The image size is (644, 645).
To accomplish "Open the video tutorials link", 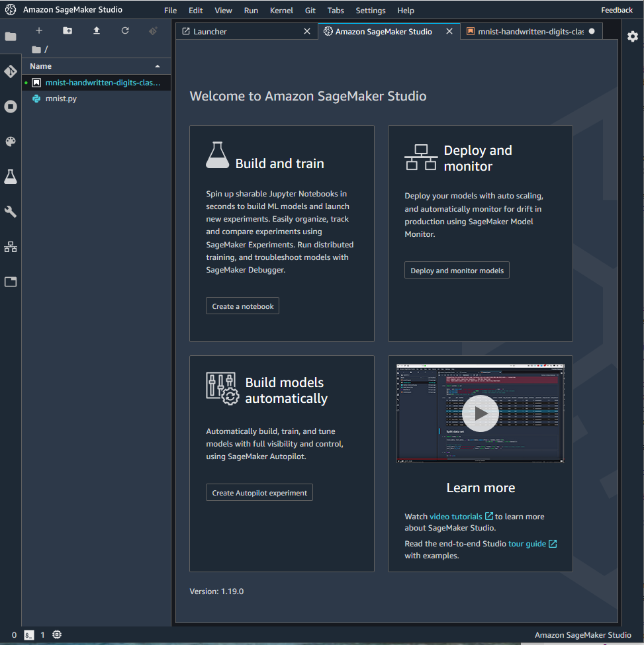I will point(461,517).
